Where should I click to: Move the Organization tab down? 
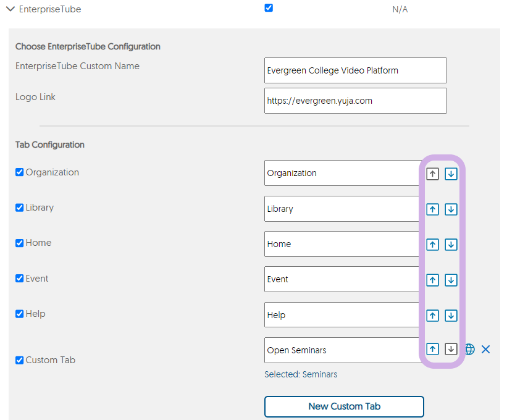pyautogui.click(x=451, y=174)
